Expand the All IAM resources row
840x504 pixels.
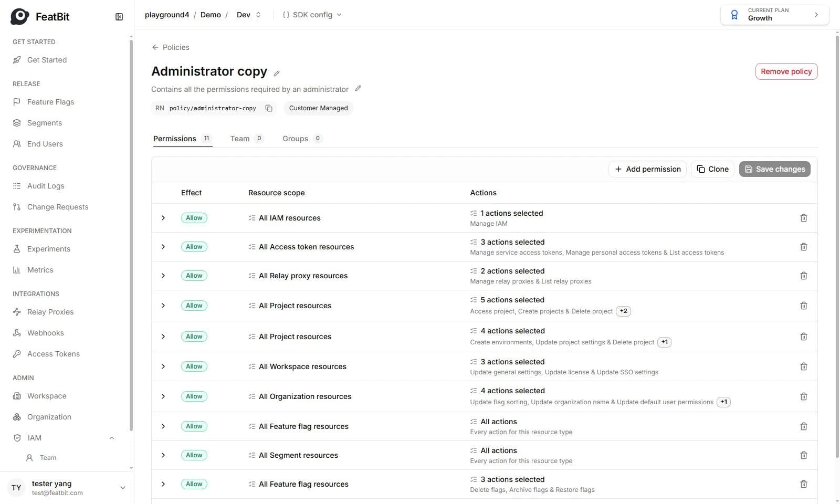tap(163, 218)
